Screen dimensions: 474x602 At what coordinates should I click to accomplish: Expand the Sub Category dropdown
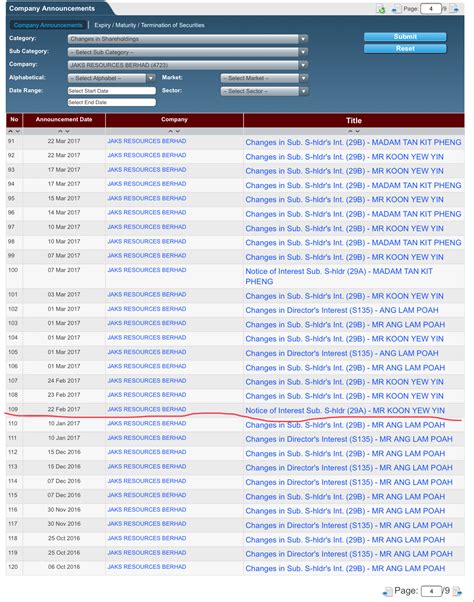(x=188, y=52)
